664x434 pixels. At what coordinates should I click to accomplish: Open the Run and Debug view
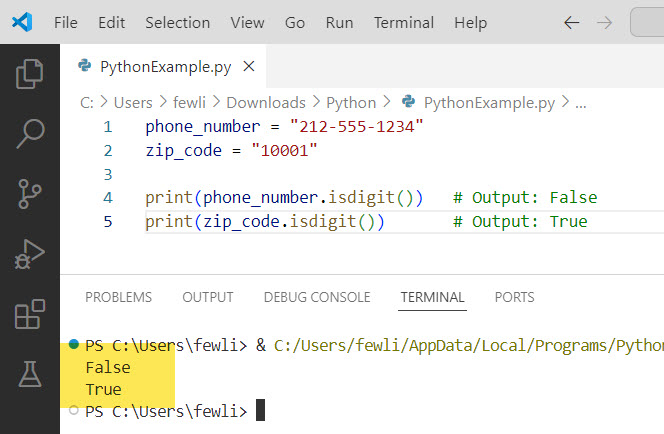pyautogui.click(x=30, y=254)
